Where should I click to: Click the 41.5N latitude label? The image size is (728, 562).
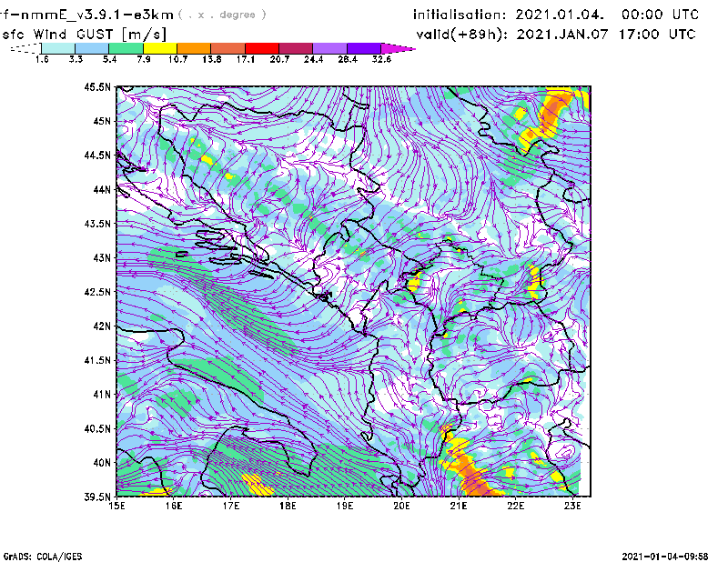pyautogui.click(x=97, y=360)
